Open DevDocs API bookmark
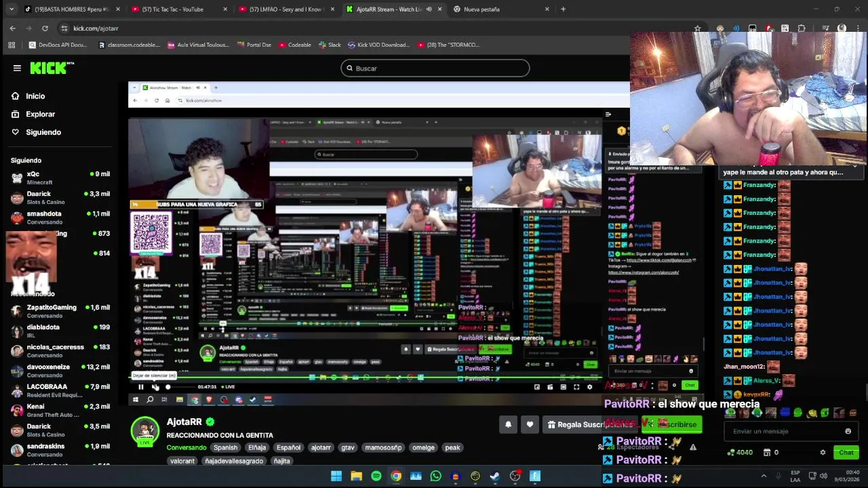Screen dimensions: 868x488 pos(58,45)
